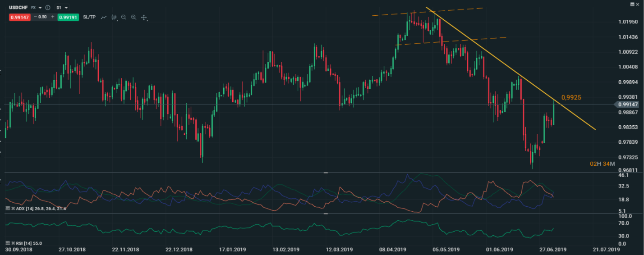Open the indicators line-chart icon
This screenshot has height=255, width=644.
tap(104, 17)
